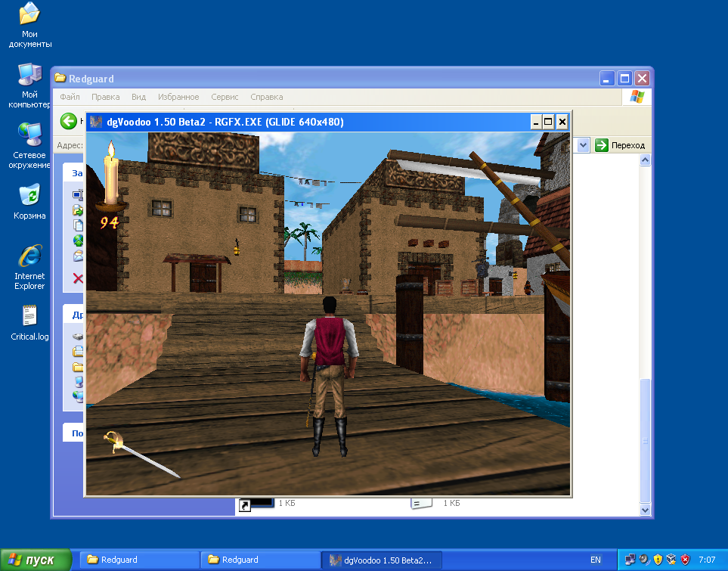728x571 pixels.
Task: Minimize the dgVoodoo window
Action: (536, 122)
